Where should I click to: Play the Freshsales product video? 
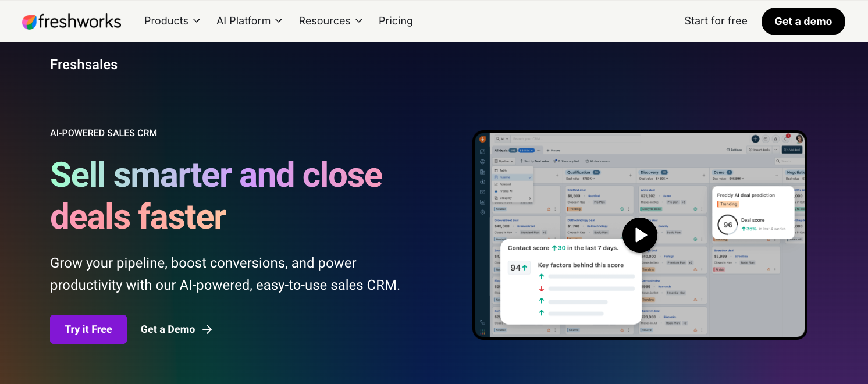tap(640, 235)
